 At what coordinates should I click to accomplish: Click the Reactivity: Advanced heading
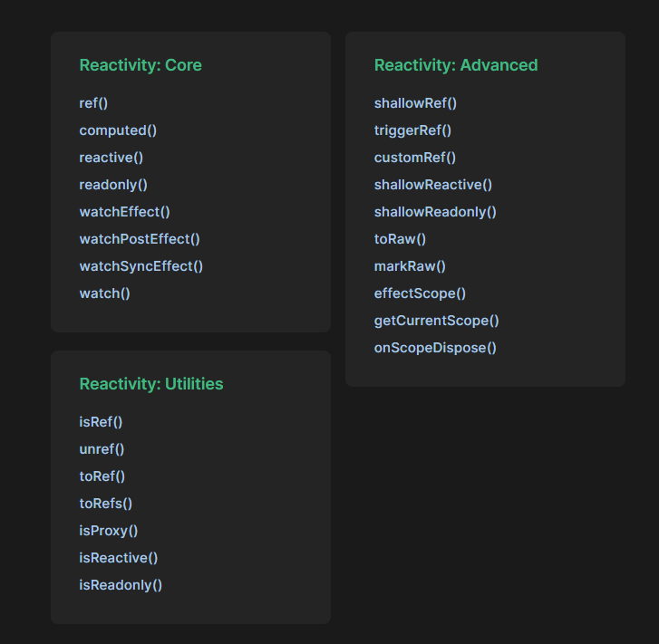coord(456,65)
